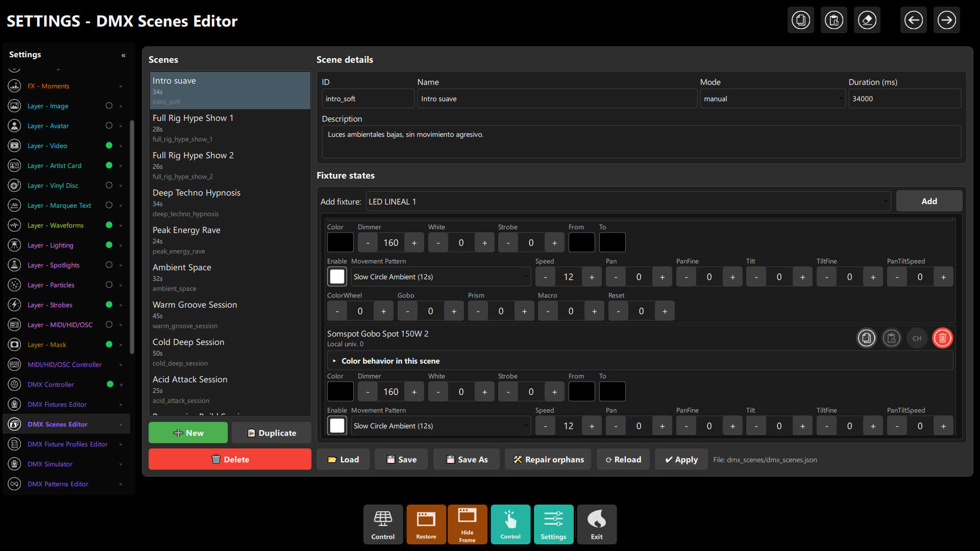Paste onto Somspot Gobo Spot 150W 2 fixture

click(892, 338)
